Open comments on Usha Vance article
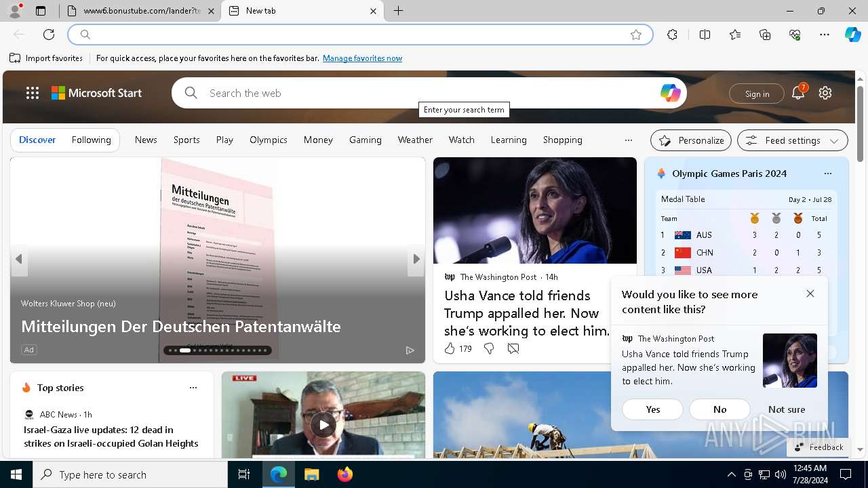This screenshot has height=488, width=868. (x=513, y=348)
